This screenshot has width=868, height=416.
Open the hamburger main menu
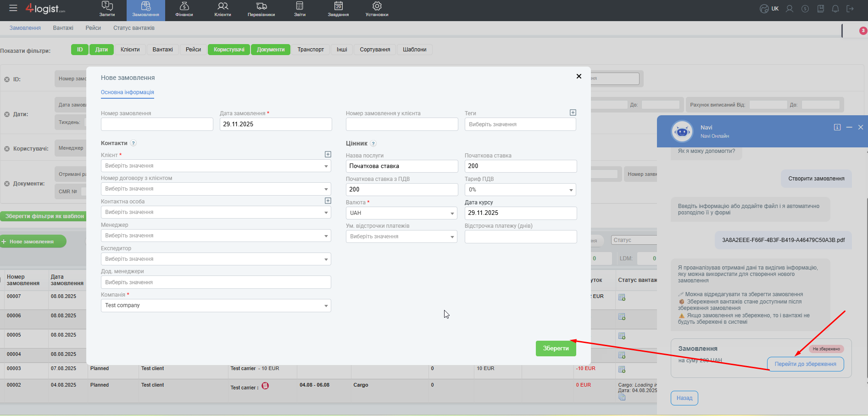click(13, 8)
